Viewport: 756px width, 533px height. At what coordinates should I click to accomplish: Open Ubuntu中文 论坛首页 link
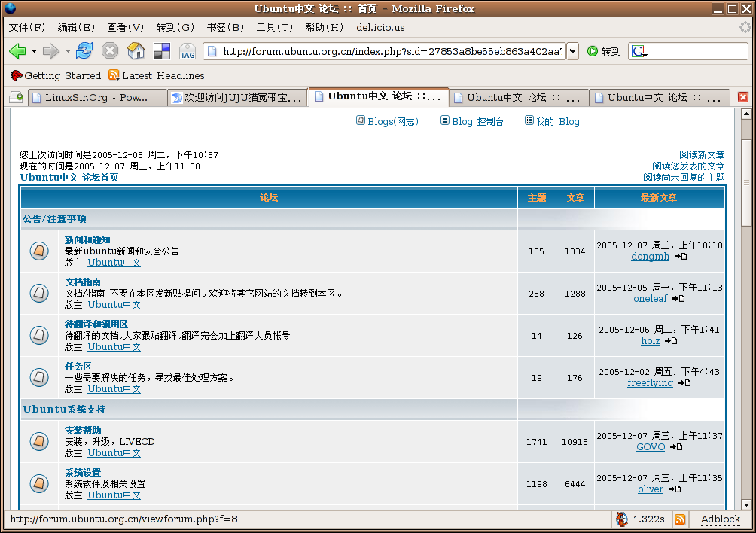tap(69, 178)
